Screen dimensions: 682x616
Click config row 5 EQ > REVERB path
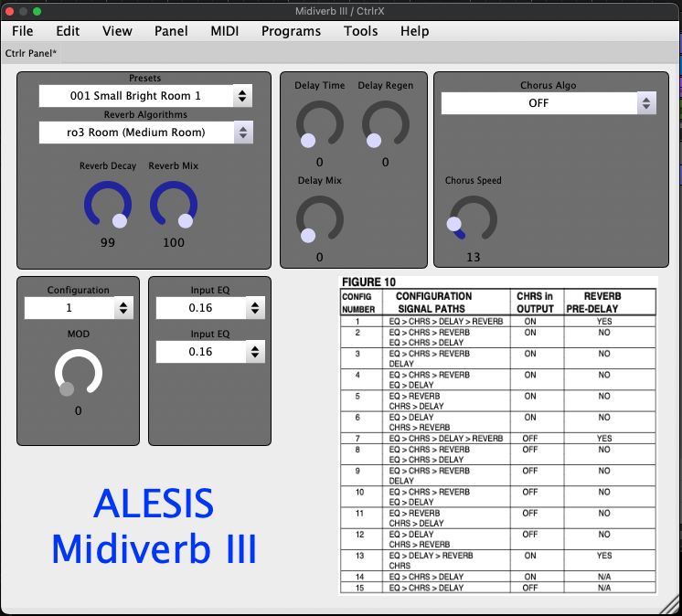(x=414, y=396)
